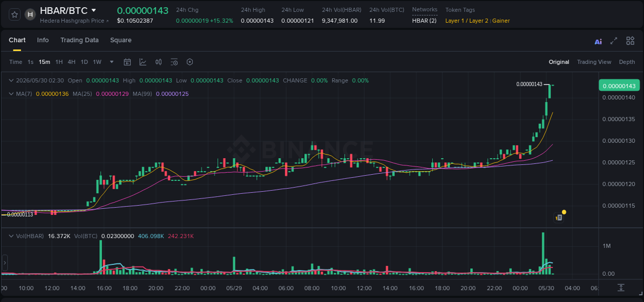644x302 pixels.
Task: Open the Hedera Hashgraph Price link
Action: (x=74, y=21)
